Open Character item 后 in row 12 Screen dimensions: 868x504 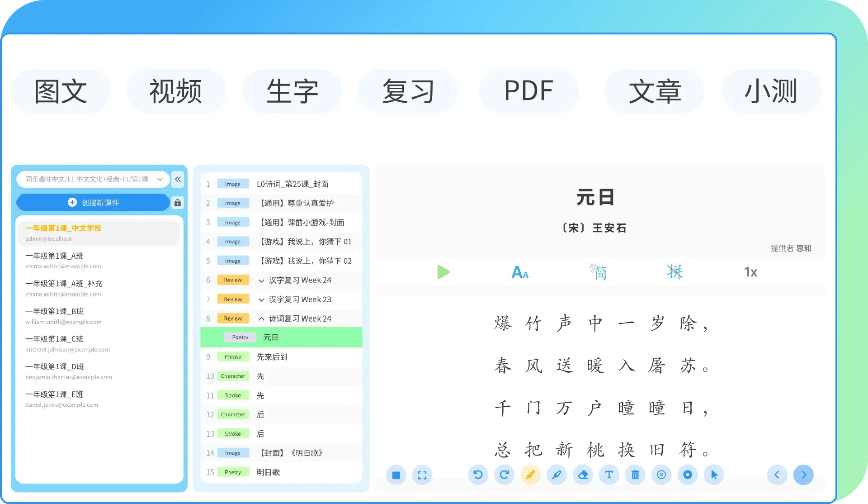(x=281, y=414)
